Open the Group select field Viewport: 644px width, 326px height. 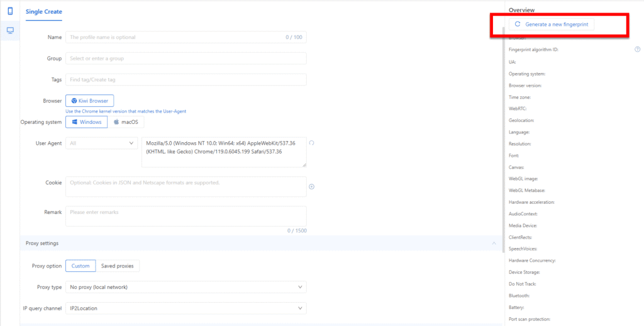tap(186, 59)
